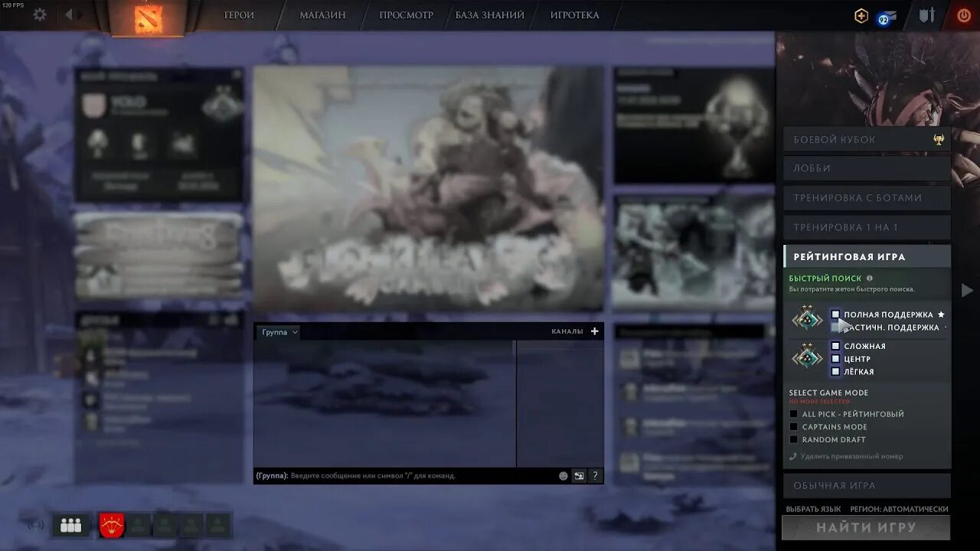Enable the Полная поддержка role checkbox
The height and width of the screenshot is (551, 980).
click(x=835, y=315)
